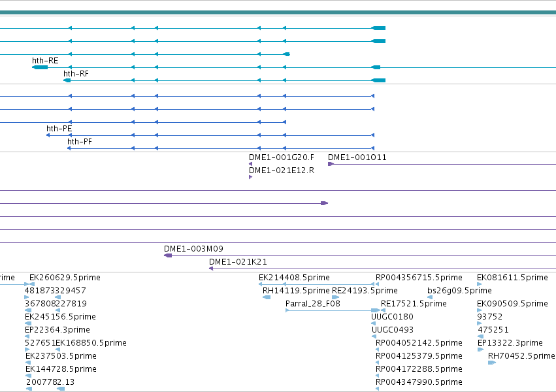Select the EK237503.5prime EST label
The width and height of the screenshot is (556, 392).
pos(61,356)
